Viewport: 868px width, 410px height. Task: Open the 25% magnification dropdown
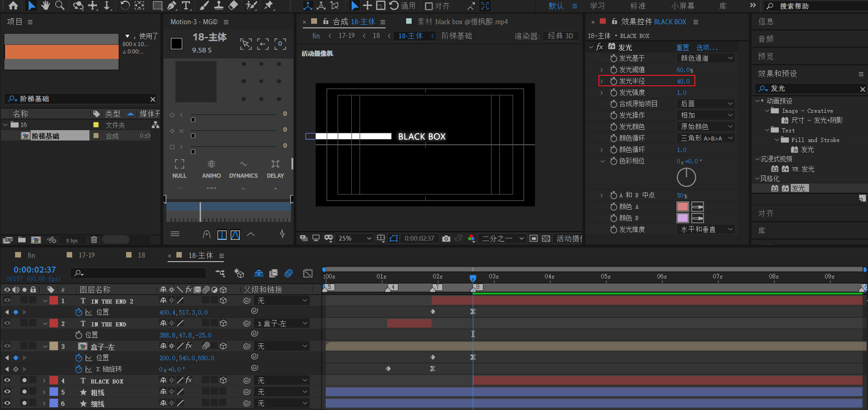coord(355,238)
